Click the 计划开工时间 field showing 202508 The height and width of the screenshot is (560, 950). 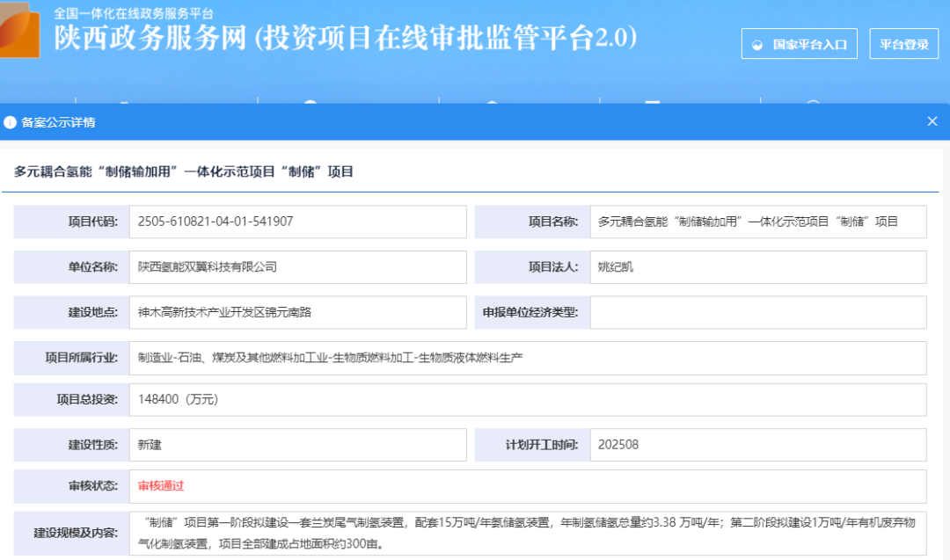pyautogui.click(x=757, y=445)
